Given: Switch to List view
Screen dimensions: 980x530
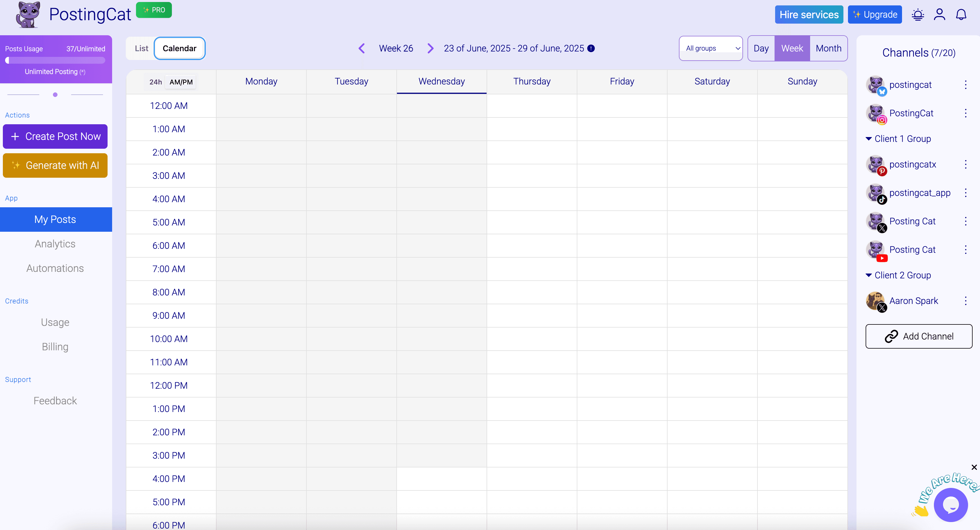Looking at the screenshot, I should (141, 48).
